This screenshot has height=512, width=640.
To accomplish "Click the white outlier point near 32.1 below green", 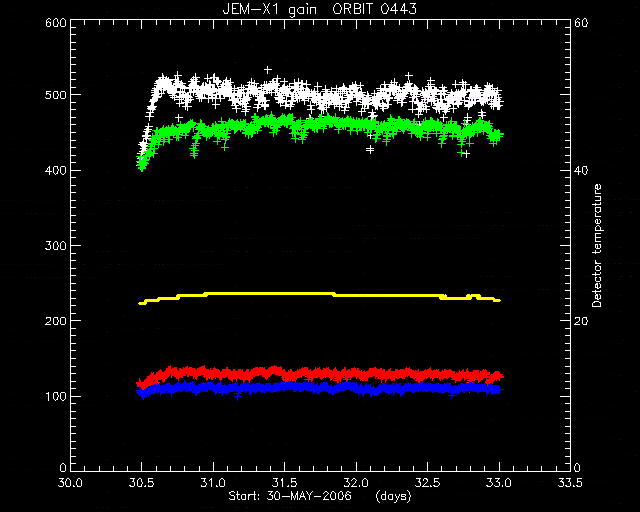I will tap(370, 150).
